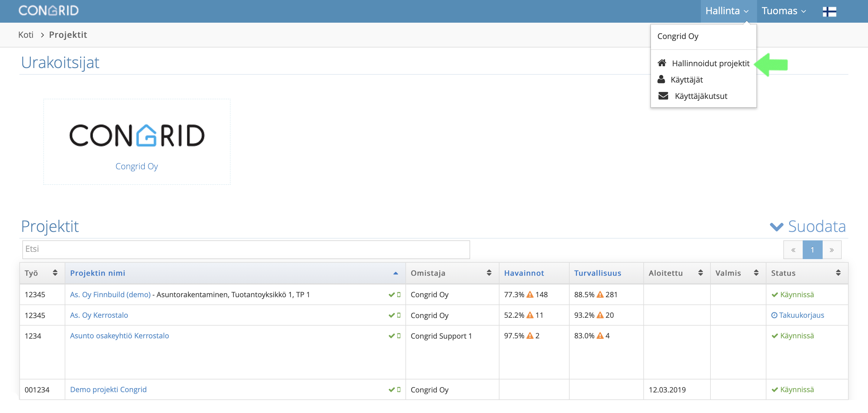Screen dimensions: 868x413
Task: Click the mobile icon in As. Oy Kerrostalo row
Action: [x=398, y=315]
